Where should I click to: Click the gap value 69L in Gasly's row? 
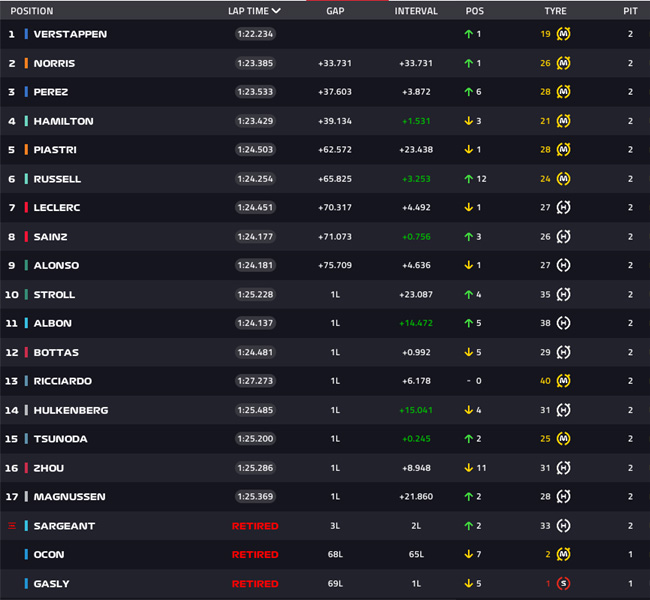click(335, 583)
